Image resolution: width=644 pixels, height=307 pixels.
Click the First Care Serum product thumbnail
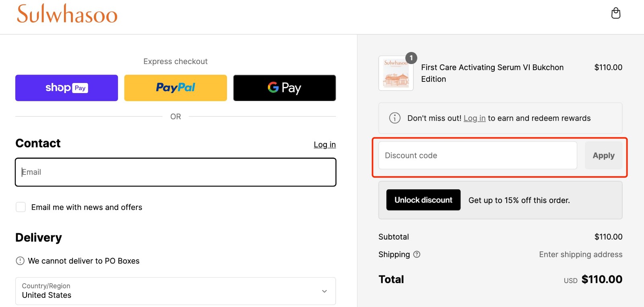click(x=395, y=73)
